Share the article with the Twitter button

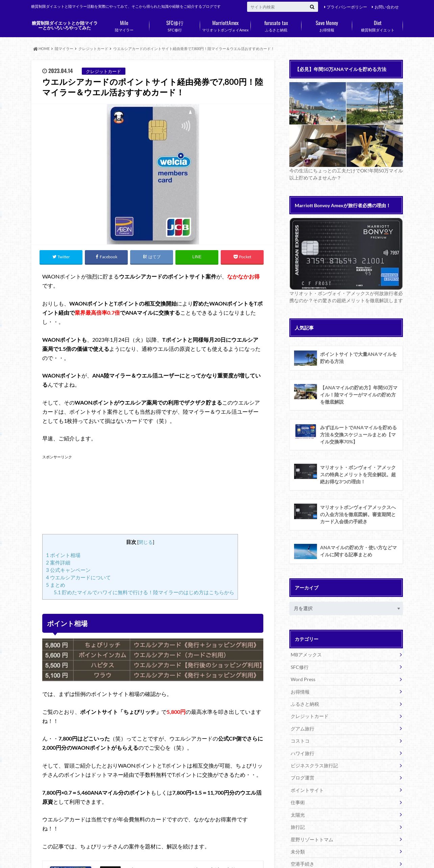tap(61, 257)
